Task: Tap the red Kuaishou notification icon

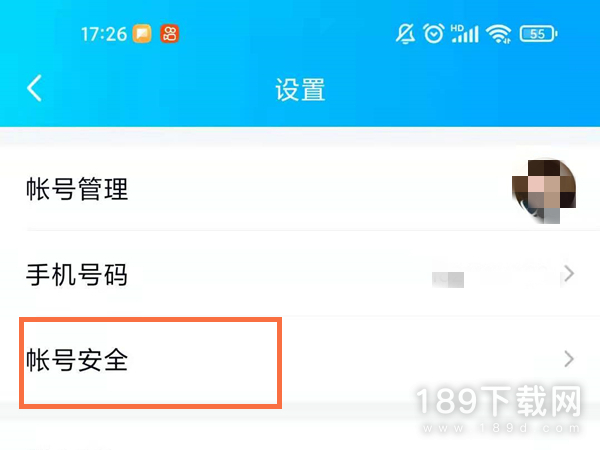Action: point(170,34)
